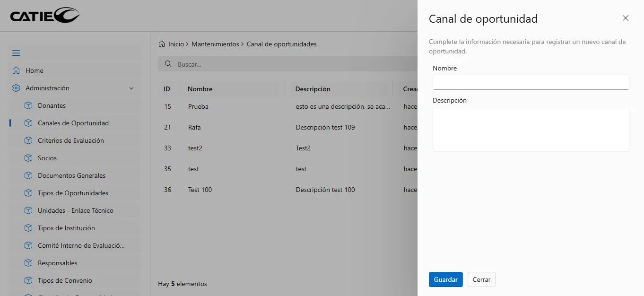Click the Administración gear icon
Viewport: 644px width, 296px height.
click(16, 88)
